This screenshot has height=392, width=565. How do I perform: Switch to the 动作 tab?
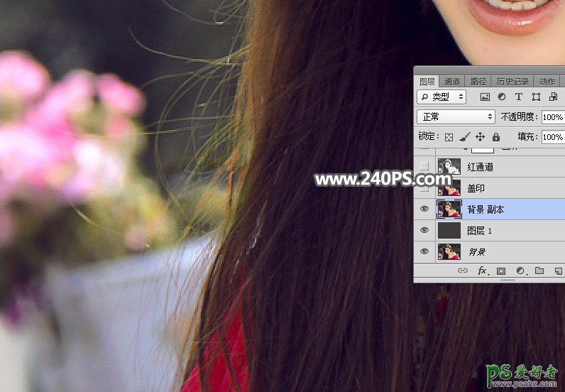547,82
